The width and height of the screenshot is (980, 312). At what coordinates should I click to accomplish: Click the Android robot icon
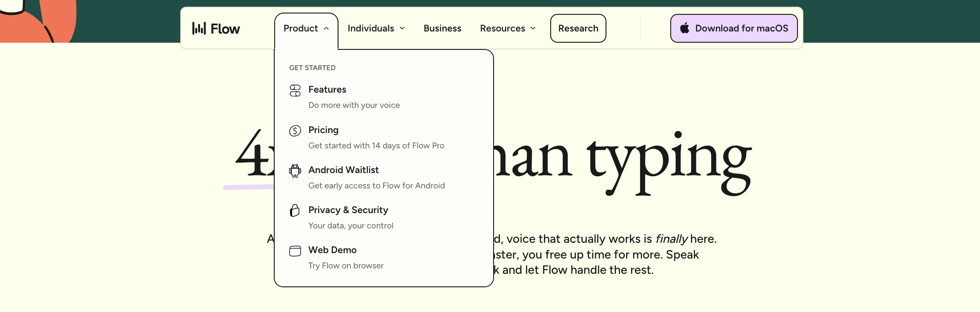(x=295, y=171)
